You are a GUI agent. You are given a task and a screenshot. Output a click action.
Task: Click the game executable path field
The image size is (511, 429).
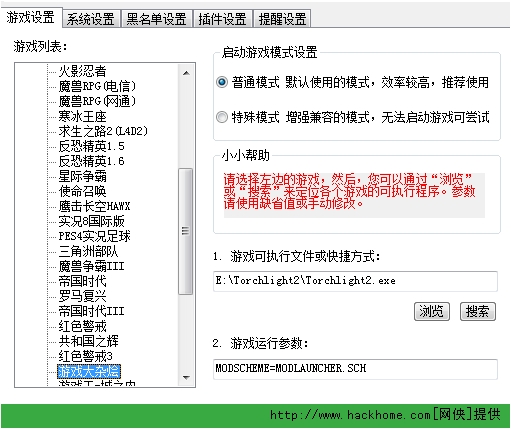[355, 281]
